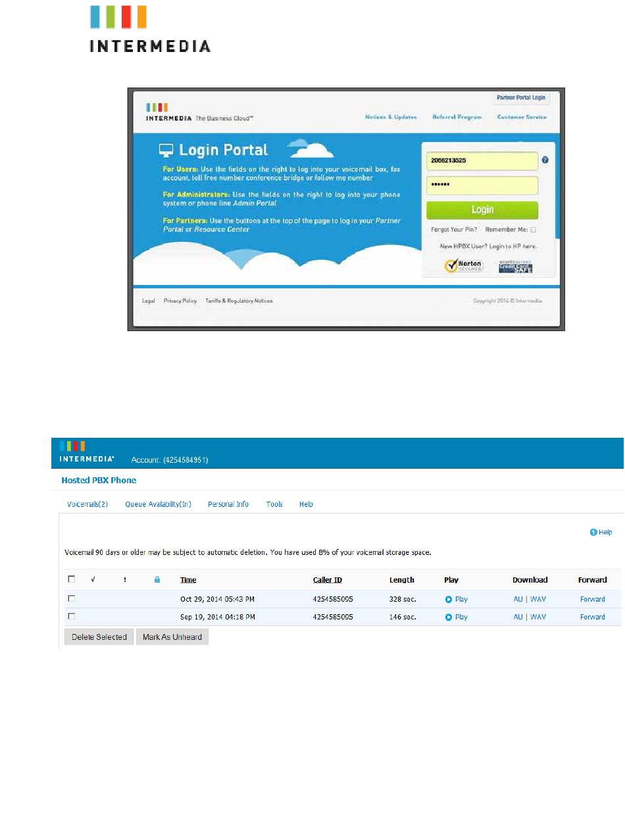Screen dimensions: 625x840
Task: Click the time 'Sep 19, 2014 04:18 PM'
Action: click(218, 617)
